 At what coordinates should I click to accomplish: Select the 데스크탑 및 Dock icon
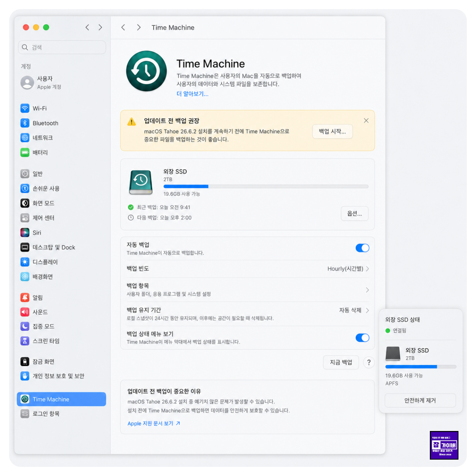(25, 248)
